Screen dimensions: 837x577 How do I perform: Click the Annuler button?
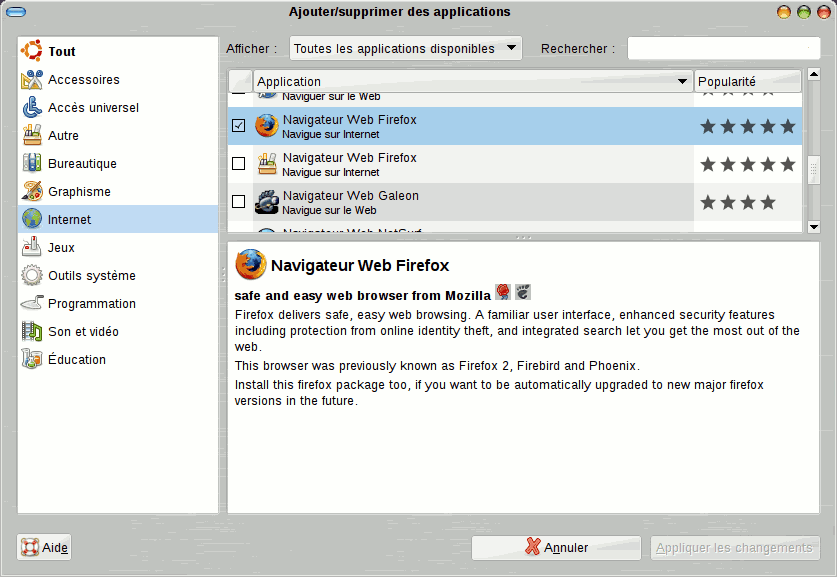point(556,548)
